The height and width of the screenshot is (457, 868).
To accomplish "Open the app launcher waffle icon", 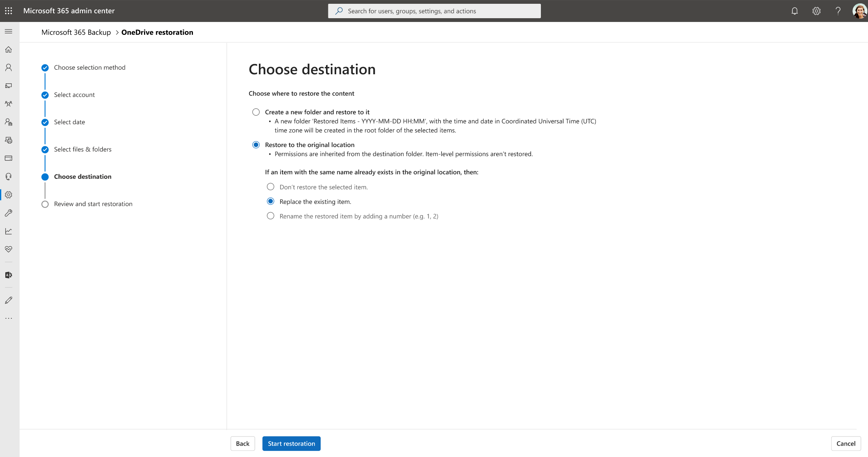I will 8,11.
